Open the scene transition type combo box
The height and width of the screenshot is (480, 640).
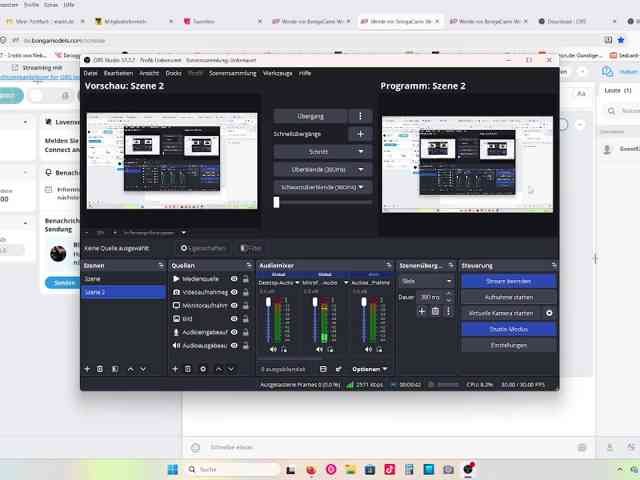pos(427,281)
